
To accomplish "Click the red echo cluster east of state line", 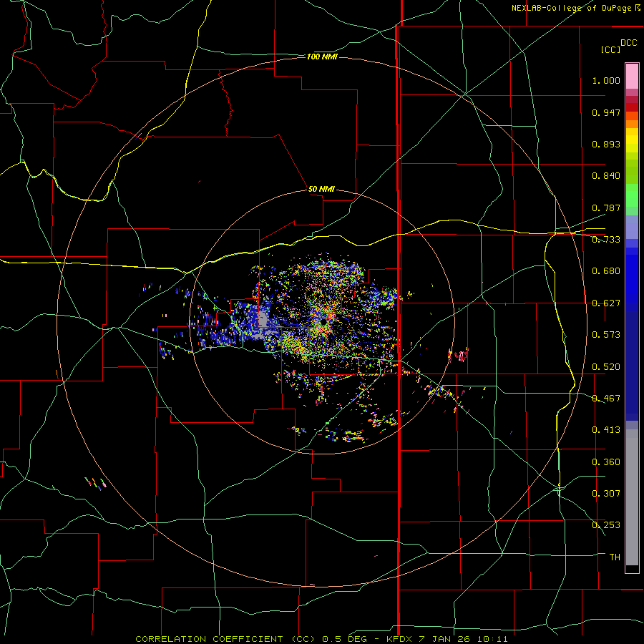I will pyautogui.click(x=459, y=354).
